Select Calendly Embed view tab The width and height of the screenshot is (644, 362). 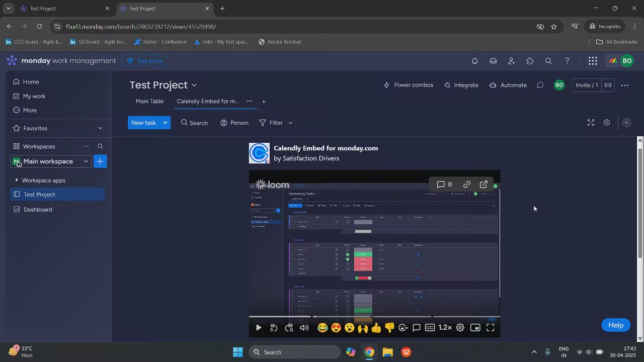pyautogui.click(x=208, y=101)
